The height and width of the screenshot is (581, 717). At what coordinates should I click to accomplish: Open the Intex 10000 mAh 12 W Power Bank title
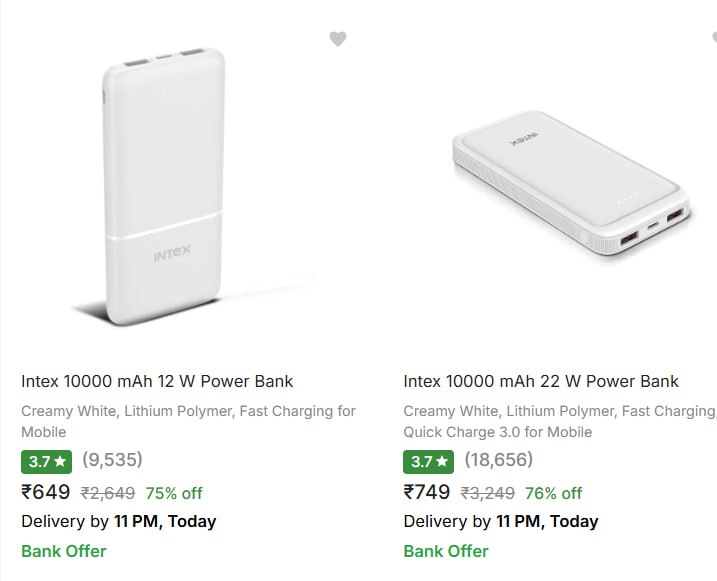coord(157,381)
